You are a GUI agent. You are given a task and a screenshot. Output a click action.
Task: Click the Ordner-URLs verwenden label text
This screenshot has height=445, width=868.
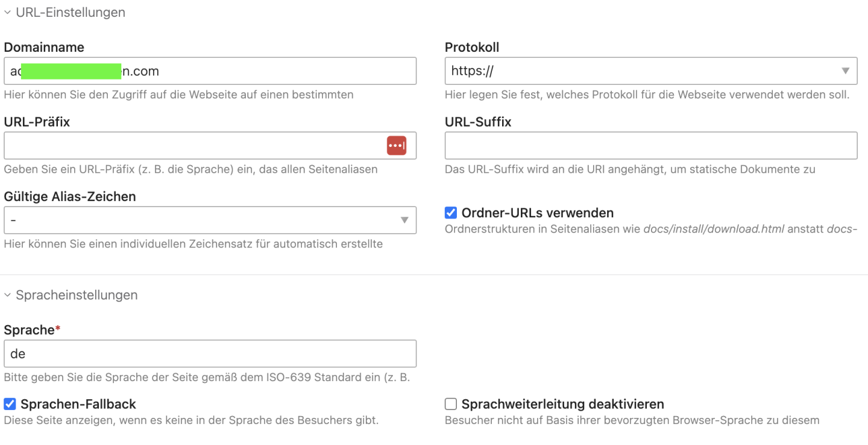(537, 213)
